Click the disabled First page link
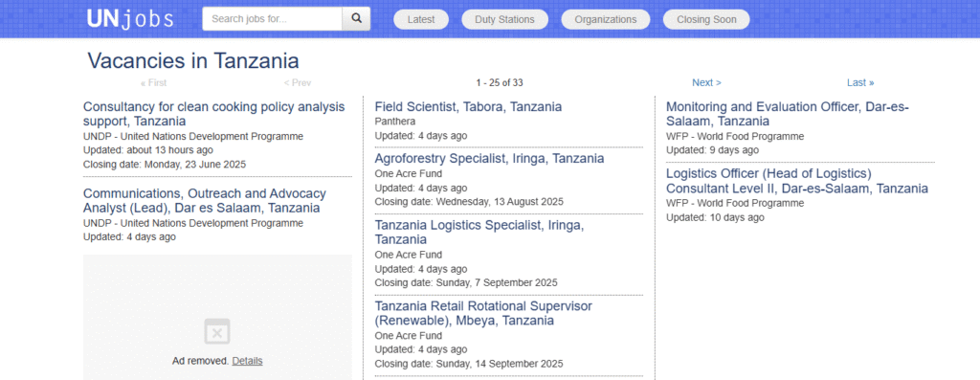Viewport: 980px width, 380px height. pos(154,82)
